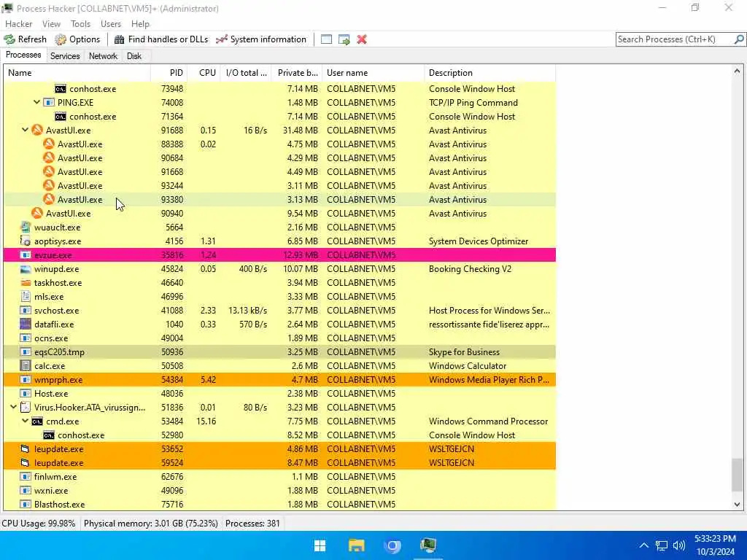Click the find window toolbar icon
The width and height of the screenshot is (747, 560).
(326, 39)
